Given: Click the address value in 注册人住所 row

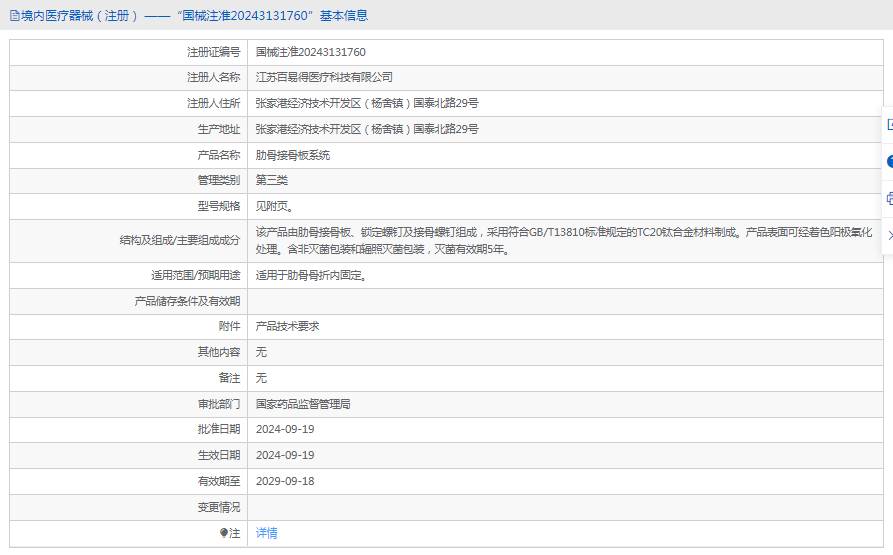Looking at the screenshot, I should click(367, 104).
